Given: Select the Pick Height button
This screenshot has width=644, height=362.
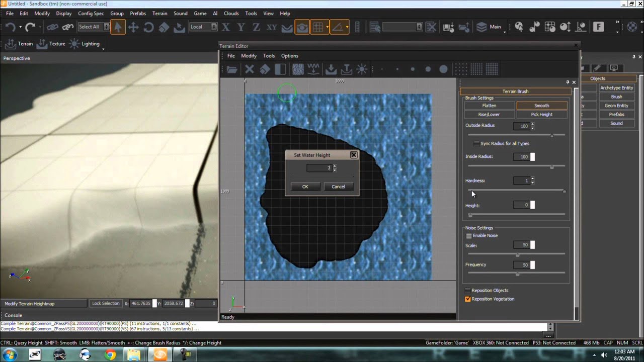Looking at the screenshot, I should click(542, 115).
